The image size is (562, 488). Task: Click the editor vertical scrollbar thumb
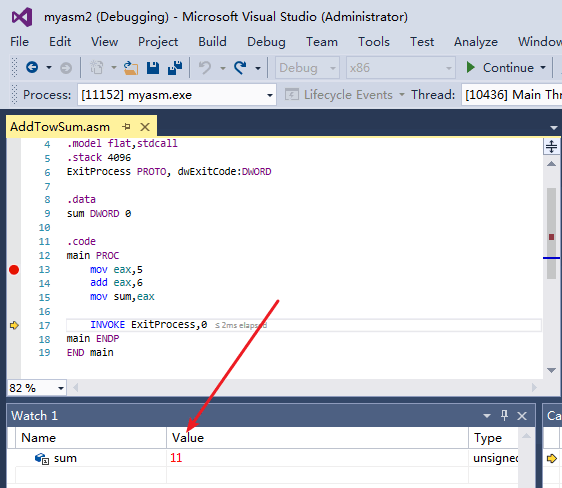pyautogui.click(x=551, y=233)
